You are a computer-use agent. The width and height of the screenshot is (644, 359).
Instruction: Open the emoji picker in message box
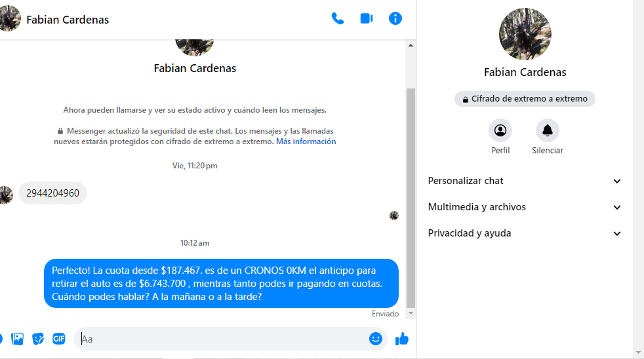[375, 339]
